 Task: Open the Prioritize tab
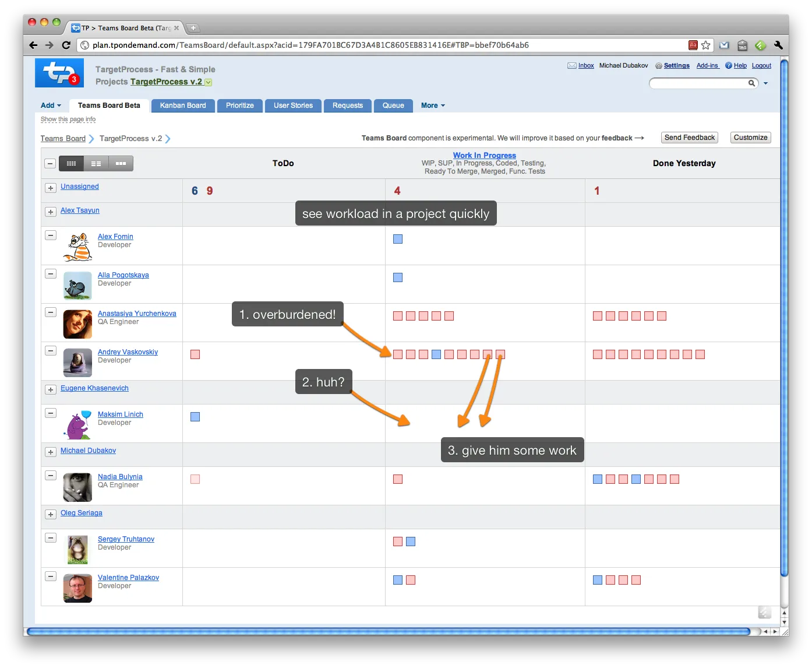point(240,106)
